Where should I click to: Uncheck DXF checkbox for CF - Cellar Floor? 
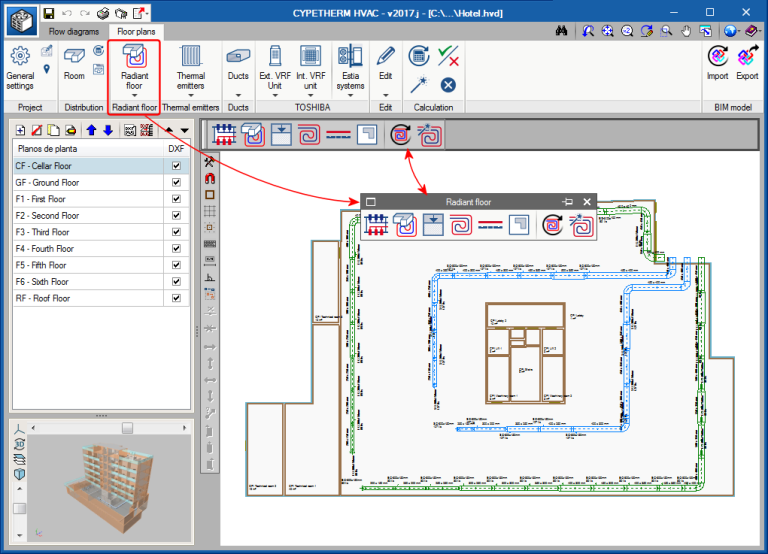[176, 166]
